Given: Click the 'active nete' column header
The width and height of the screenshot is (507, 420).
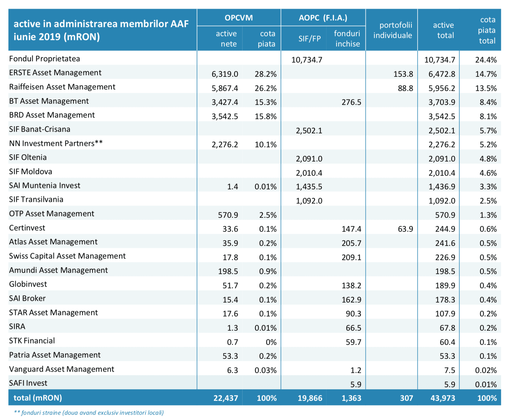Looking at the screenshot, I should [226, 38].
